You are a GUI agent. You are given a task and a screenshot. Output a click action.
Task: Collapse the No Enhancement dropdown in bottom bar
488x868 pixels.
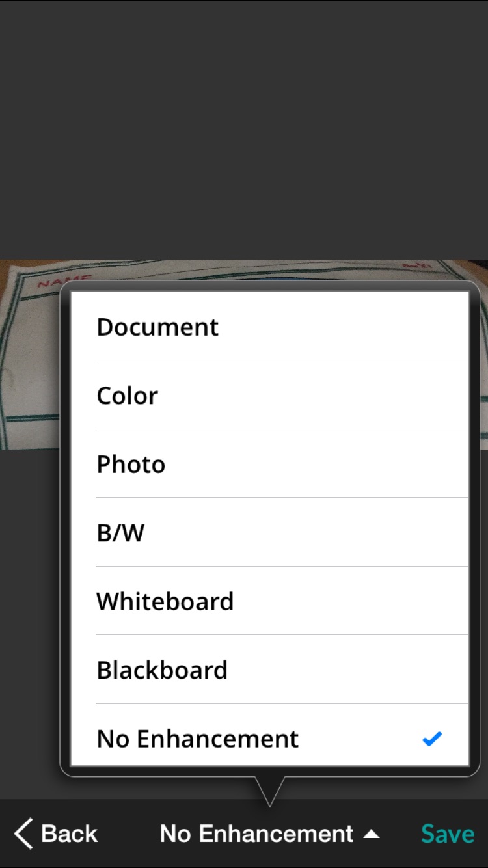coord(269,834)
